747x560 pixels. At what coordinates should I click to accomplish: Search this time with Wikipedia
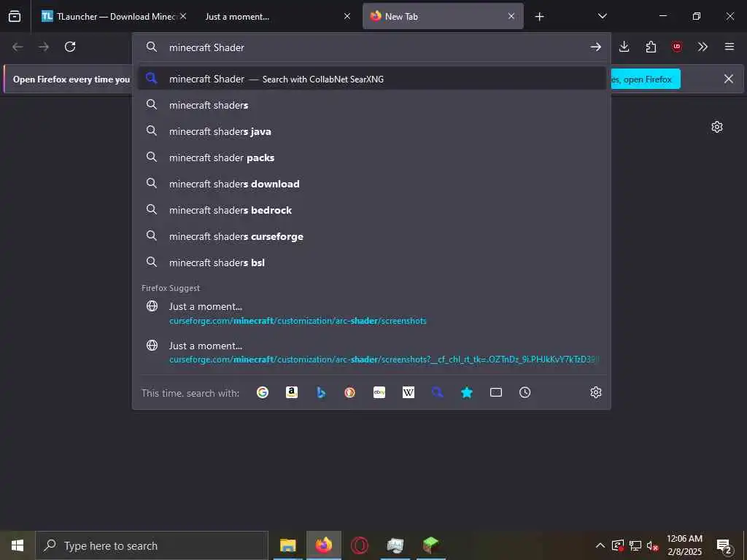point(409,392)
